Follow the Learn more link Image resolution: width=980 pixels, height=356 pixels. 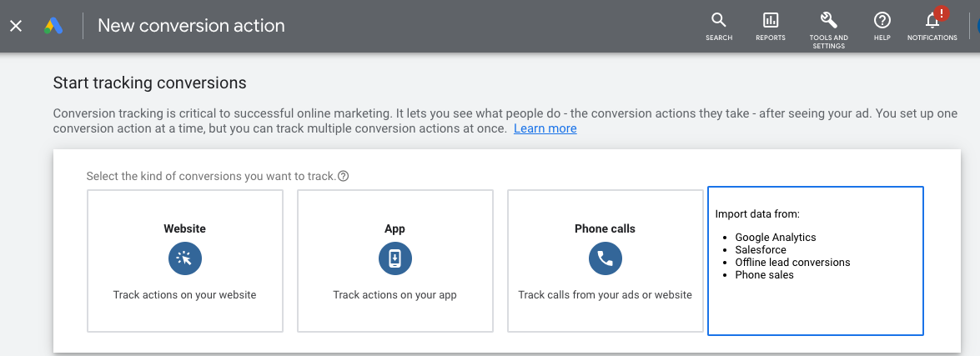pos(545,128)
